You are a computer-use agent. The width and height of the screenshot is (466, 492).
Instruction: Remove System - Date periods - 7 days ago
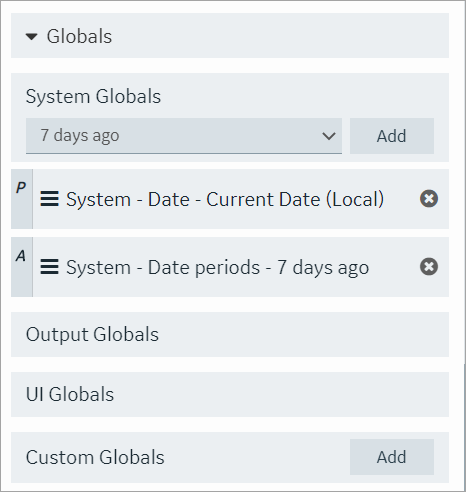click(429, 267)
